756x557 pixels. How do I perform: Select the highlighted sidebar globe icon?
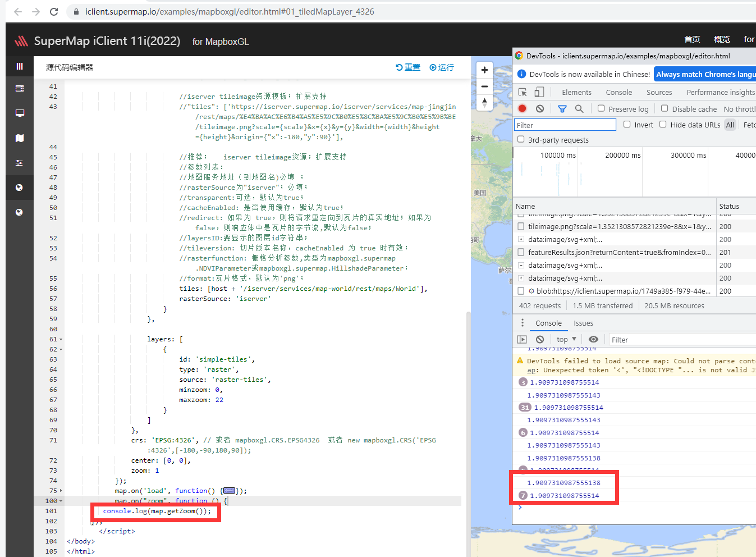click(20, 188)
